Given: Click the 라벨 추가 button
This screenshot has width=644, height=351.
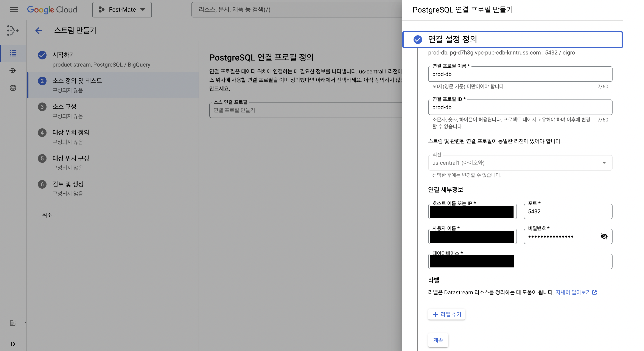Looking at the screenshot, I should click(x=446, y=314).
